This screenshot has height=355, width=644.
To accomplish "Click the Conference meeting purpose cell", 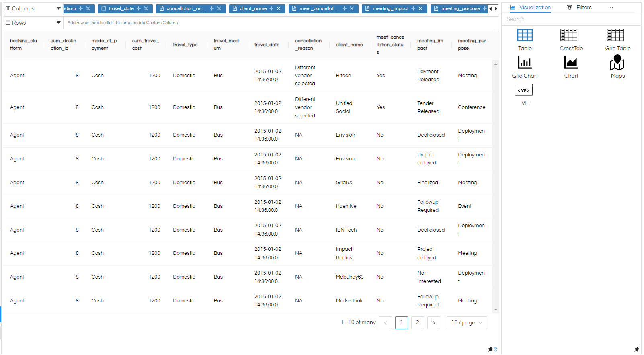I will (472, 107).
